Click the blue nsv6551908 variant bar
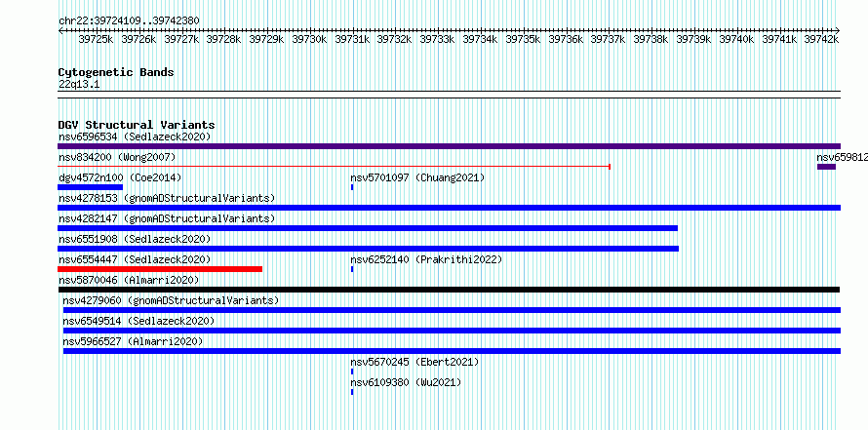The image size is (868, 430). [x=368, y=249]
